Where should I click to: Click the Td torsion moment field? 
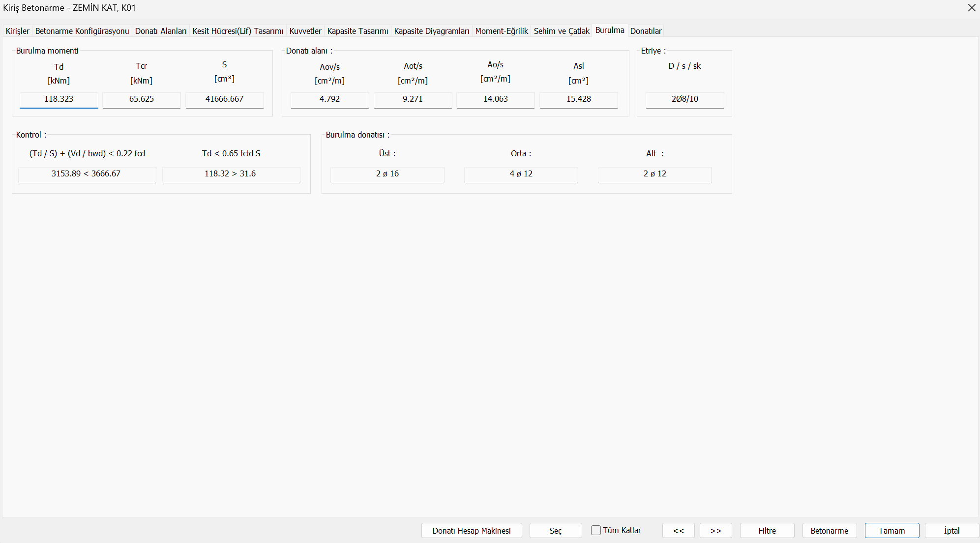59,99
